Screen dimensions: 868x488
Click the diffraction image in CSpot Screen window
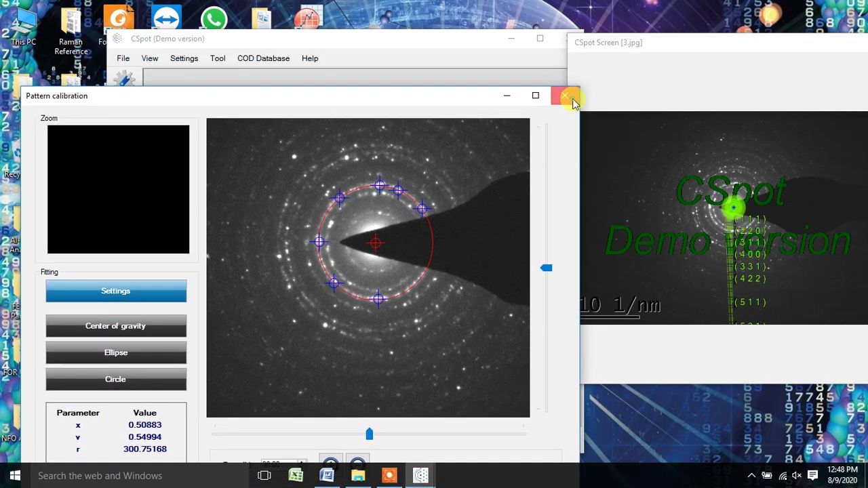point(724,218)
